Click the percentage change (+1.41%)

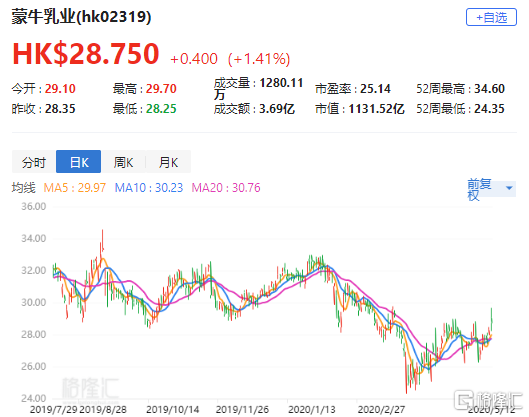click(259, 59)
